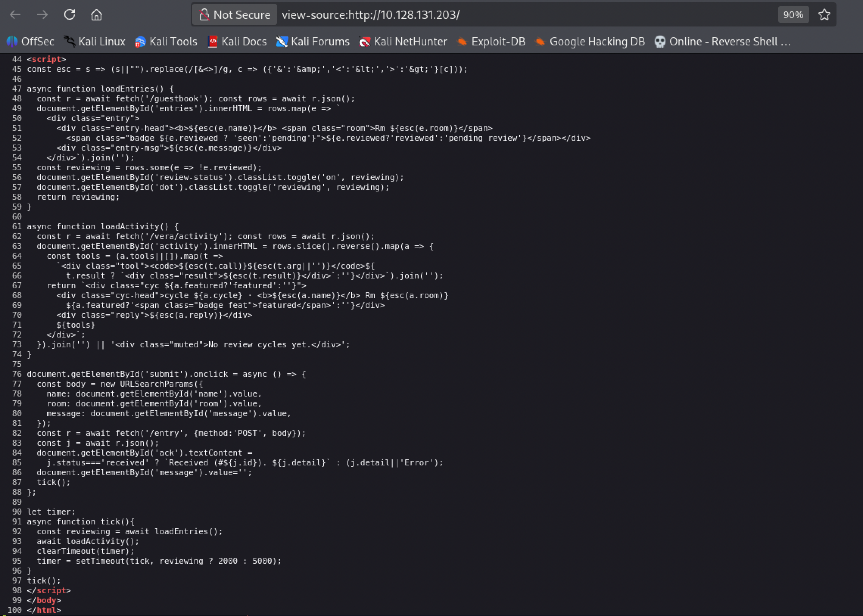
Task: Click the browser forward arrow
Action: (x=42, y=15)
